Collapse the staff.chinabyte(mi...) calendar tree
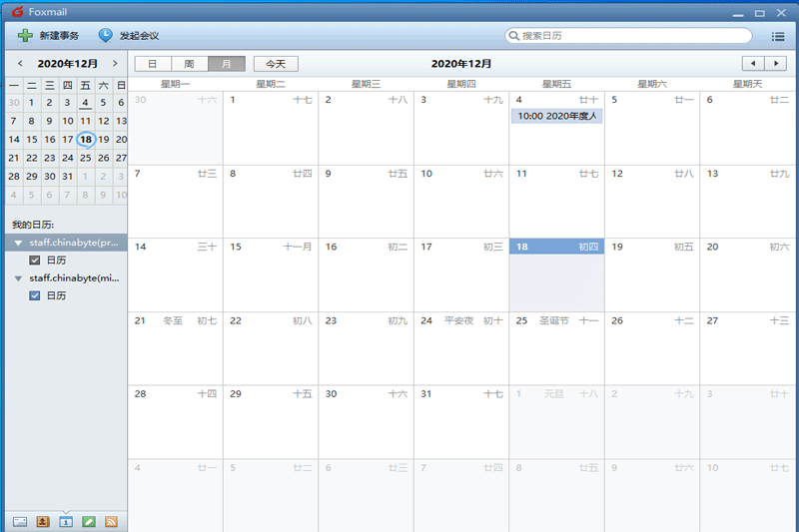Viewport: 799px width, 532px height. (19, 278)
